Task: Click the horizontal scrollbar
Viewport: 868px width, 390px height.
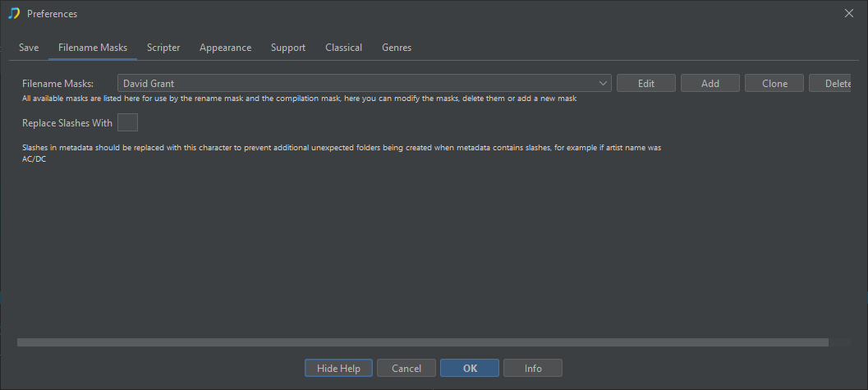Action: (x=422, y=342)
